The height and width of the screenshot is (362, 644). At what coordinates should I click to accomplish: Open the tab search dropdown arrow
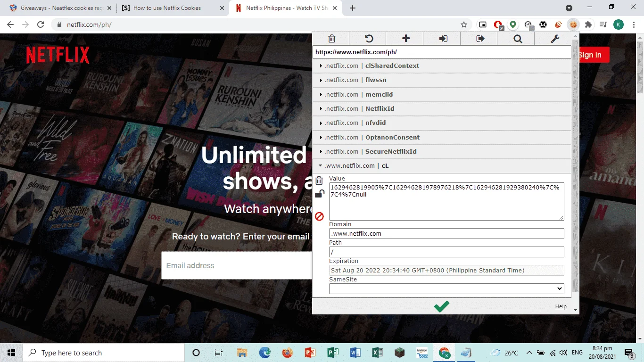point(569,8)
